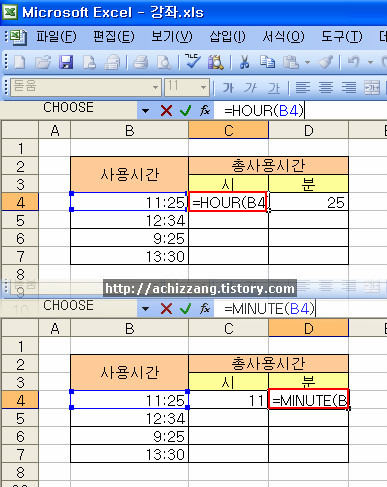Image resolution: width=387 pixels, height=487 pixels.
Task: Confirm the HOUR formula with green check
Action: pyautogui.click(x=185, y=110)
